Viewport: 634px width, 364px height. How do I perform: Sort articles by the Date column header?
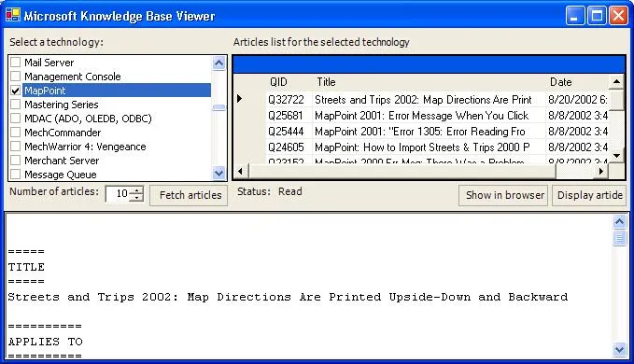coord(577,82)
